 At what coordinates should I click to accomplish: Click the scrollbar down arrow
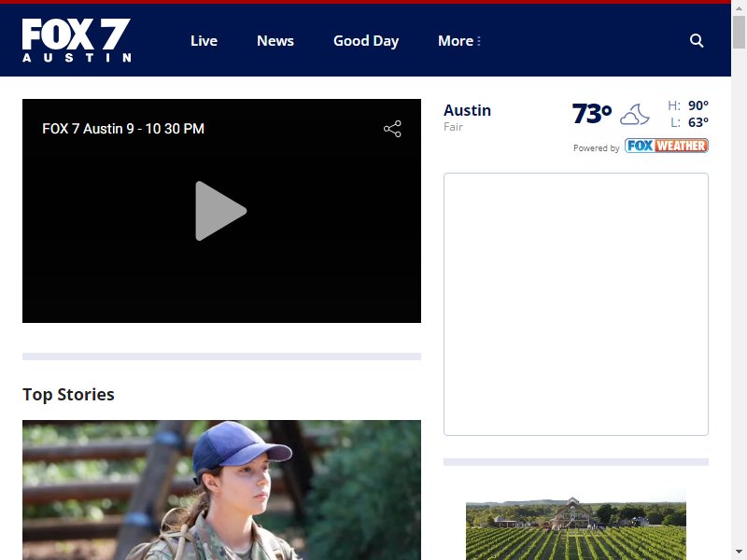739,552
